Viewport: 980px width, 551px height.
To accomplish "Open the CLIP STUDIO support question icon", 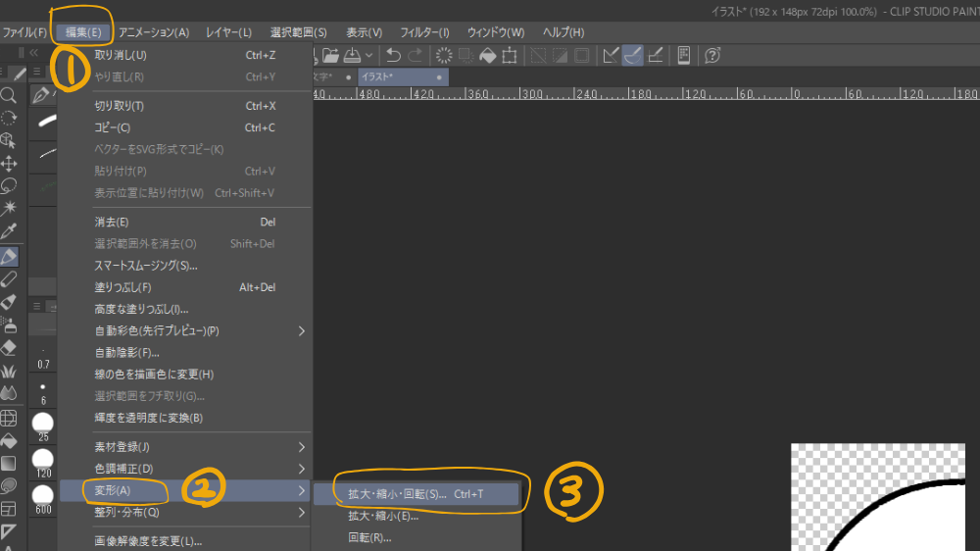I will tap(712, 56).
